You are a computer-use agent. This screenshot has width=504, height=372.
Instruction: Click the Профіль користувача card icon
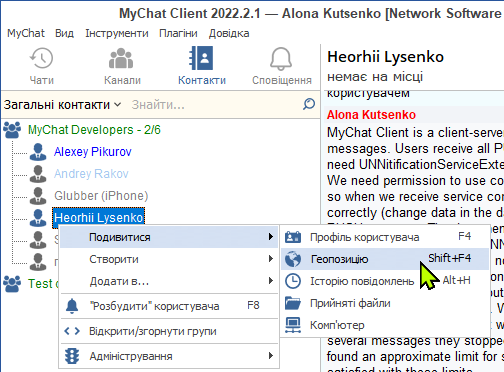pyautogui.click(x=293, y=237)
